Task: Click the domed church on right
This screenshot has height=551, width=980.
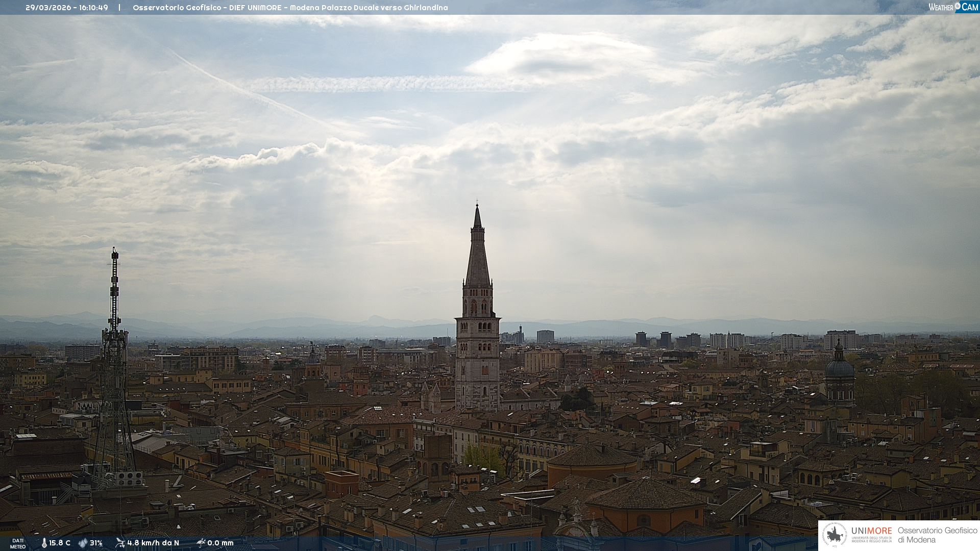Action: pyautogui.click(x=839, y=368)
